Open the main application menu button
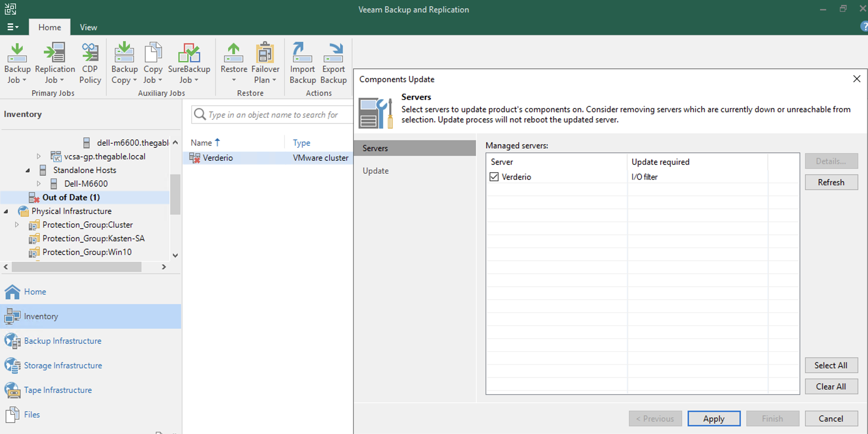This screenshot has height=434, width=868. pos(13,27)
